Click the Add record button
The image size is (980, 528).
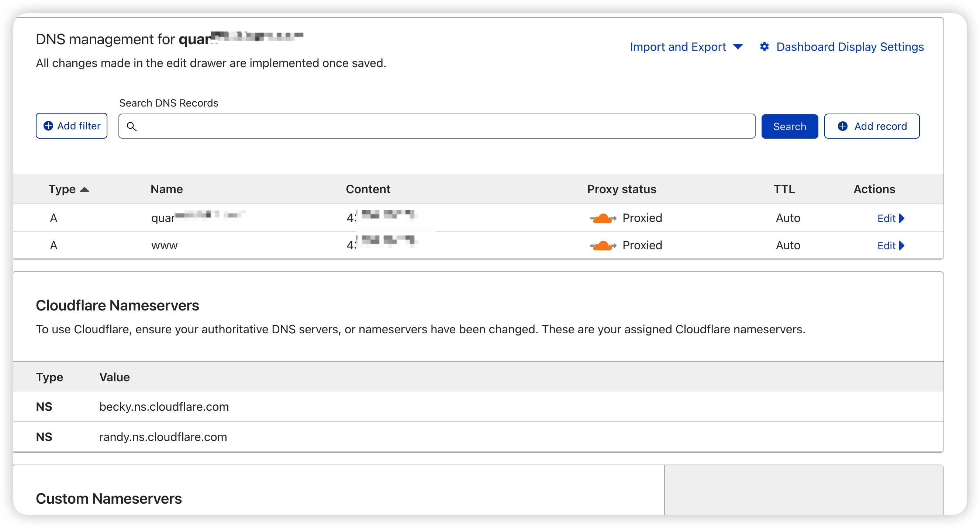[872, 126]
